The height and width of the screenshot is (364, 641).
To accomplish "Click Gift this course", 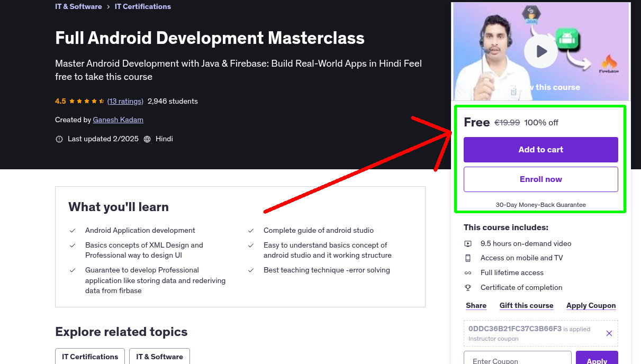I will point(527,306).
